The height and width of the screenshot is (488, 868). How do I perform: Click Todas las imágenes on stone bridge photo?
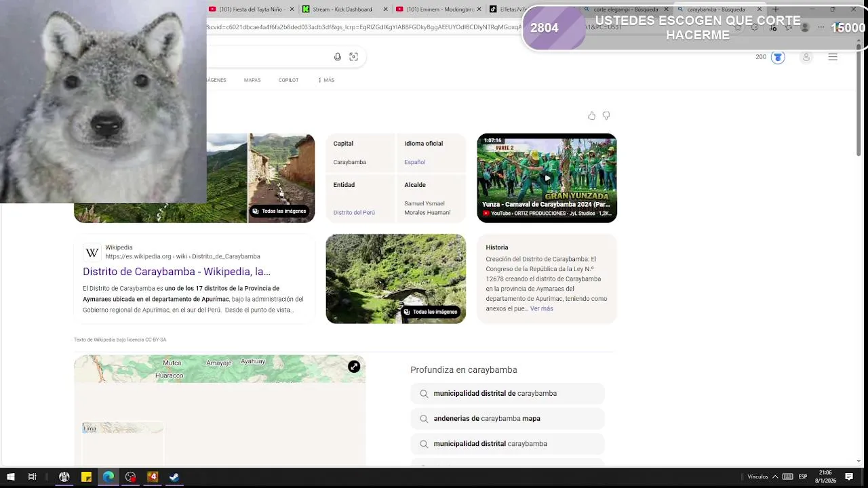[x=431, y=312]
